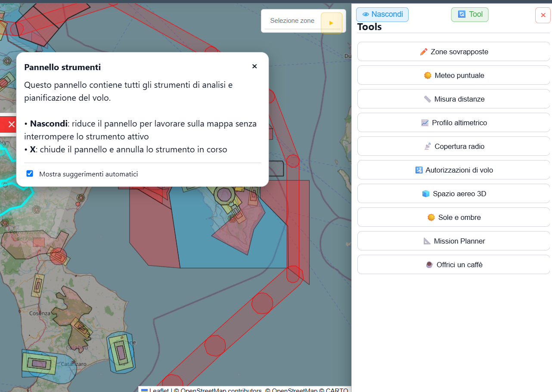The image size is (552, 392).
Task: Click the red X button on map's left edge
Action: (8, 124)
